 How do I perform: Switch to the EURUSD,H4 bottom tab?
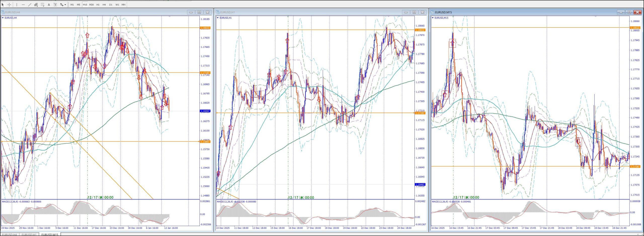pos(10,234)
